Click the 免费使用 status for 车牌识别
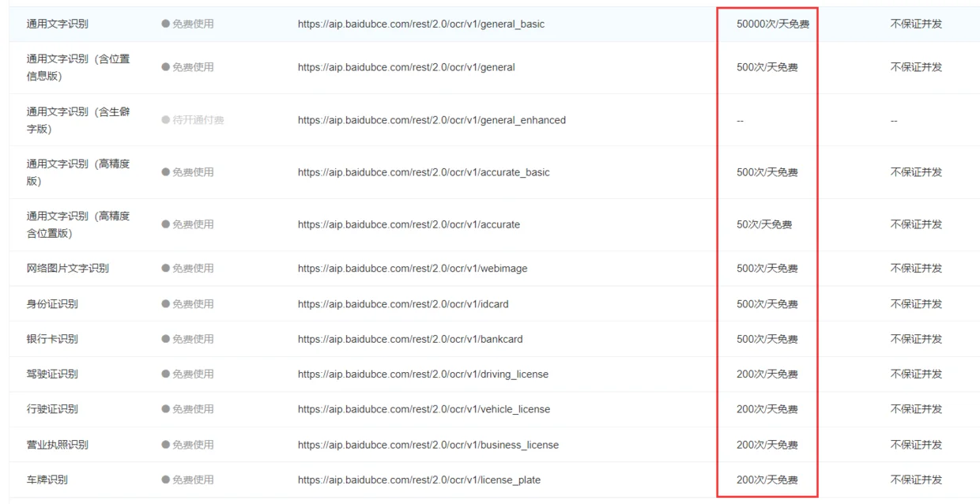This screenshot has width=980, height=504. pos(188,480)
